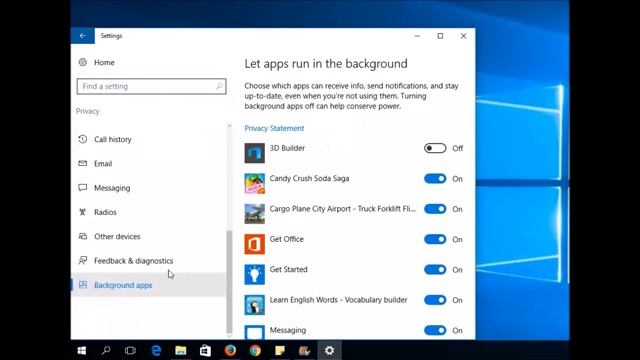Click the 'Privacy' section label
Viewport: 640px width, 360px height.
[x=87, y=111]
